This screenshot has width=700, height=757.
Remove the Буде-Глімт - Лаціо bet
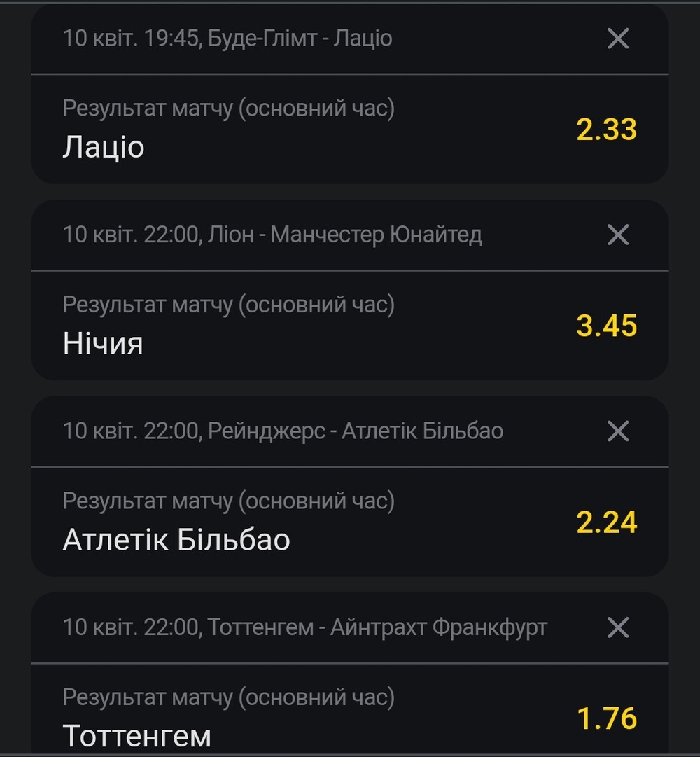click(x=618, y=38)
